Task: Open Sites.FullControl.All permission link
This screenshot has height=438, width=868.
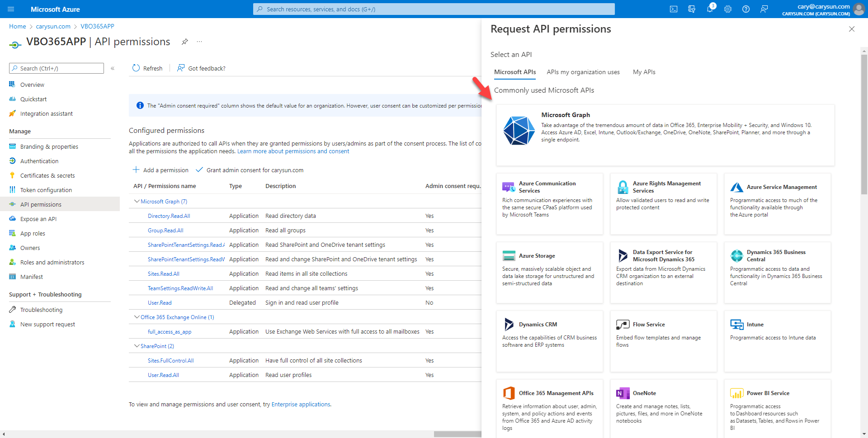Action: pos(171,361)
